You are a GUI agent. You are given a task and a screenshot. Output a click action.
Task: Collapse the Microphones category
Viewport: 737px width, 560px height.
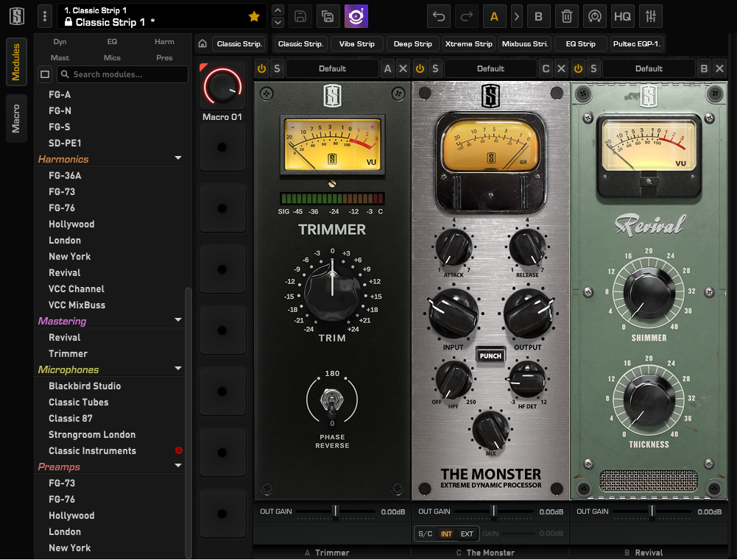click(178, 369)
